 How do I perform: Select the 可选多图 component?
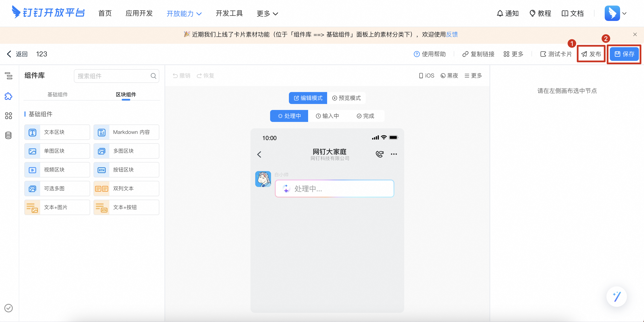(x=57, y=189)
